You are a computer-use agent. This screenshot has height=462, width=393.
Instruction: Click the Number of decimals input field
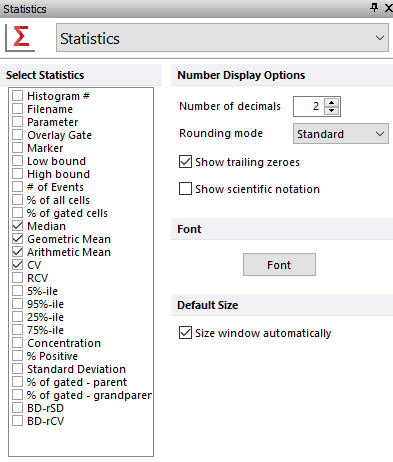click(x=310, y=107)
